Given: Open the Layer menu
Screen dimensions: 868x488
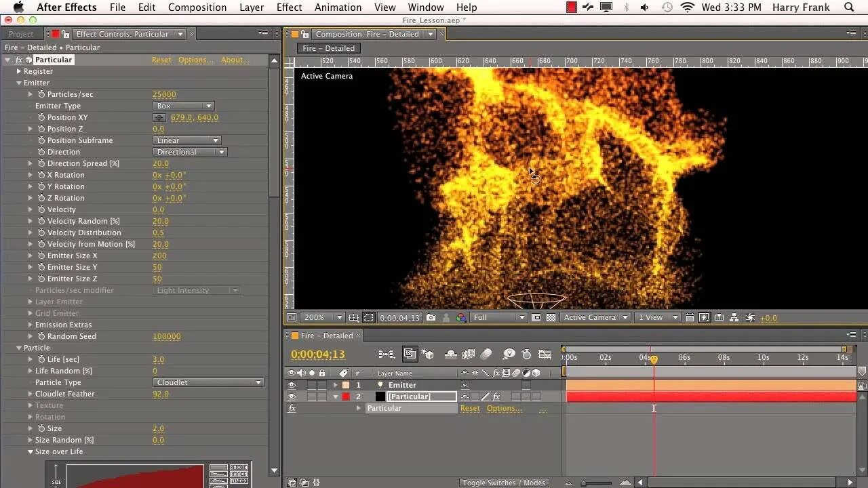Looking at the screenshot, I should (x=252, y=7).
